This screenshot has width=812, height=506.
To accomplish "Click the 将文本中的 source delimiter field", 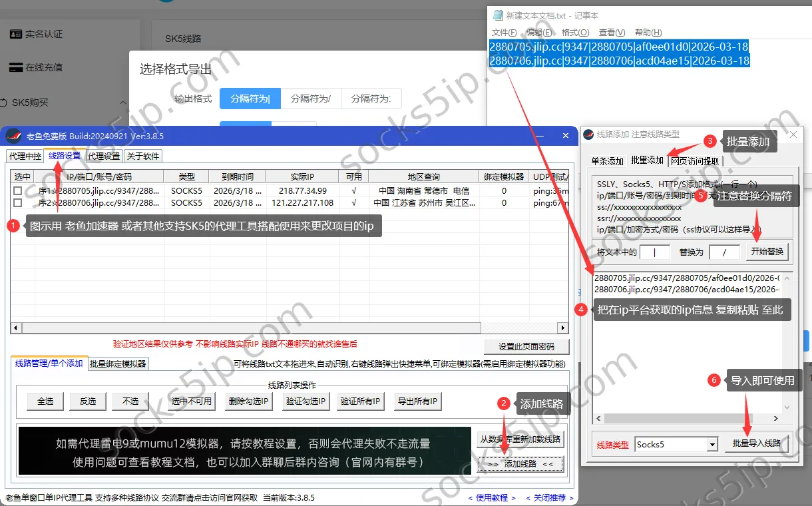I will pyautogui.click(x=655, y=252).
